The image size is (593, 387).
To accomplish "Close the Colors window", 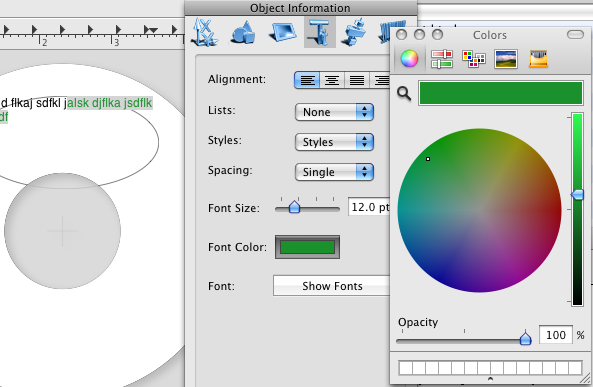I will (x=402, y=35).
